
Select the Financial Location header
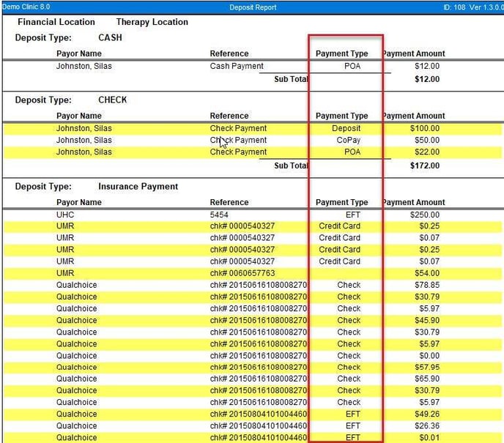point(56,22)
